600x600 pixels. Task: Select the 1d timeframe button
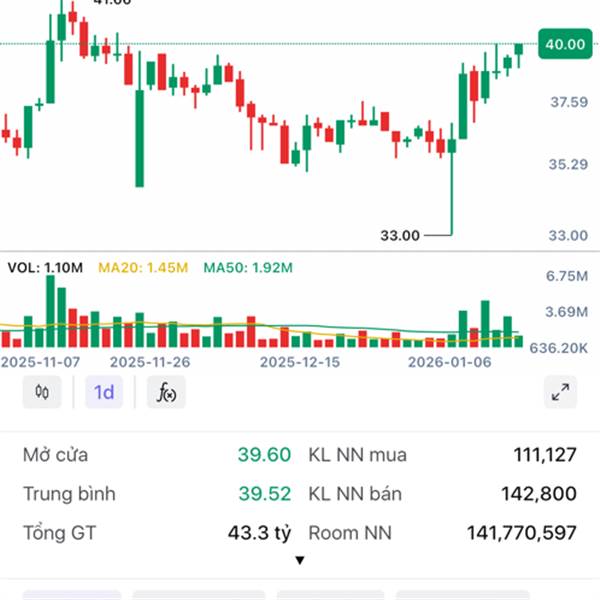coord(104,392)
